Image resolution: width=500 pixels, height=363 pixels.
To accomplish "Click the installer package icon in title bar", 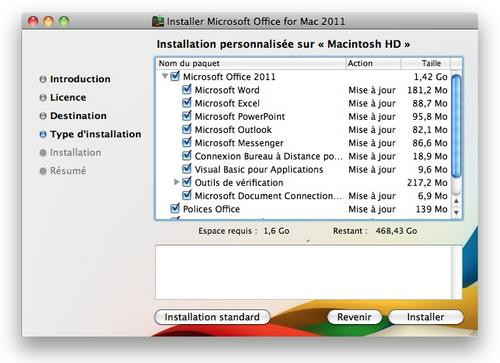I will click(x=158, y=21).
